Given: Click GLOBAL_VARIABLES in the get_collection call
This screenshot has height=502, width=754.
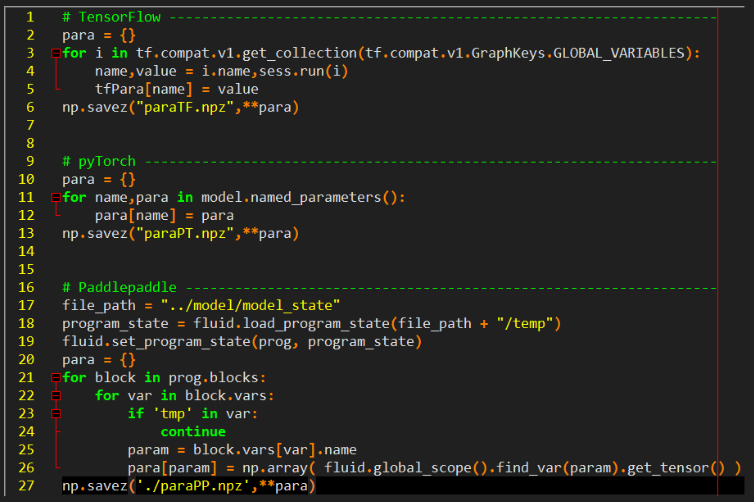Looking at the screenshot, I should click(620, 54).
